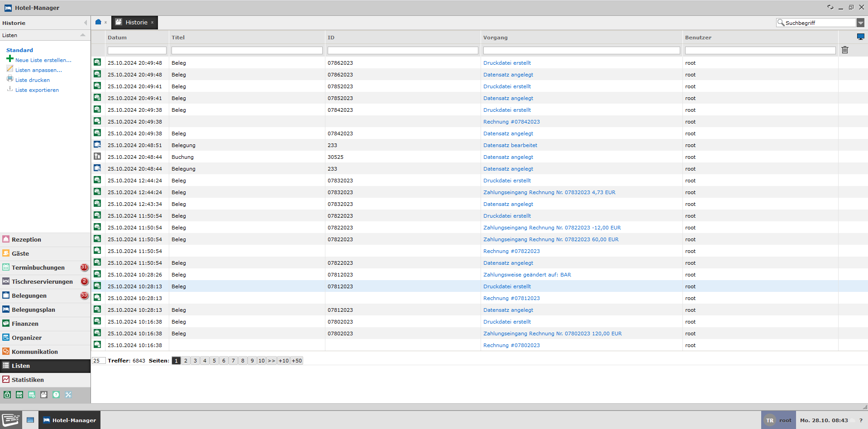Click the blue monitor icon above table
The image size is (868, 429).
coord(860,37)
